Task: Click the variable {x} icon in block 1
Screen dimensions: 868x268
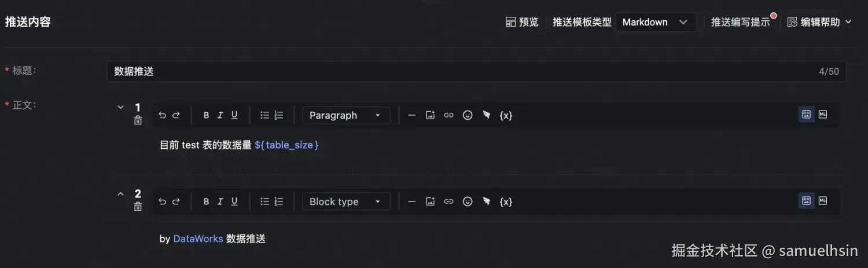Action: click(x=506, y=115)
